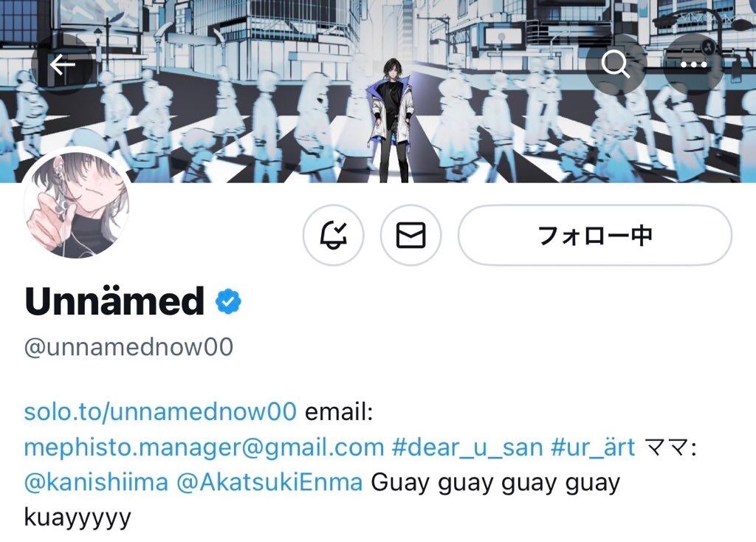Tap the back arrow icon
Screen dimensions: 756x542
(x=62, y=64)
